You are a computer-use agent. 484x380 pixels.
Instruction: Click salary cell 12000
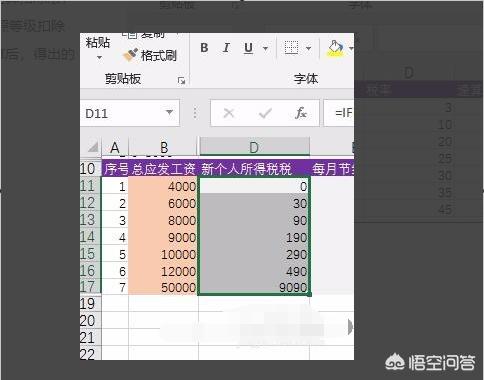[x=163, y=271]
